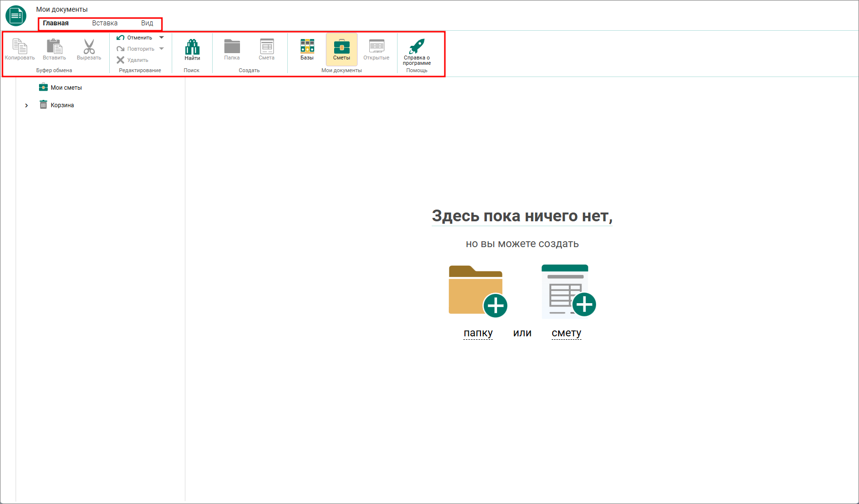This screenshot has width=859, height=504.
Task: Click the папку link to create folder
Action: point(478,333)
